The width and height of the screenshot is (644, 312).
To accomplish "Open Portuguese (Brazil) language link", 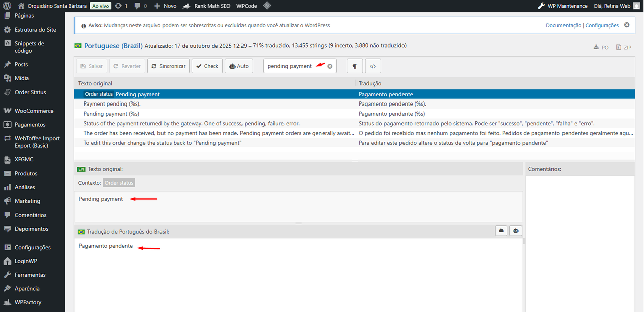I will tap(113, 46).
